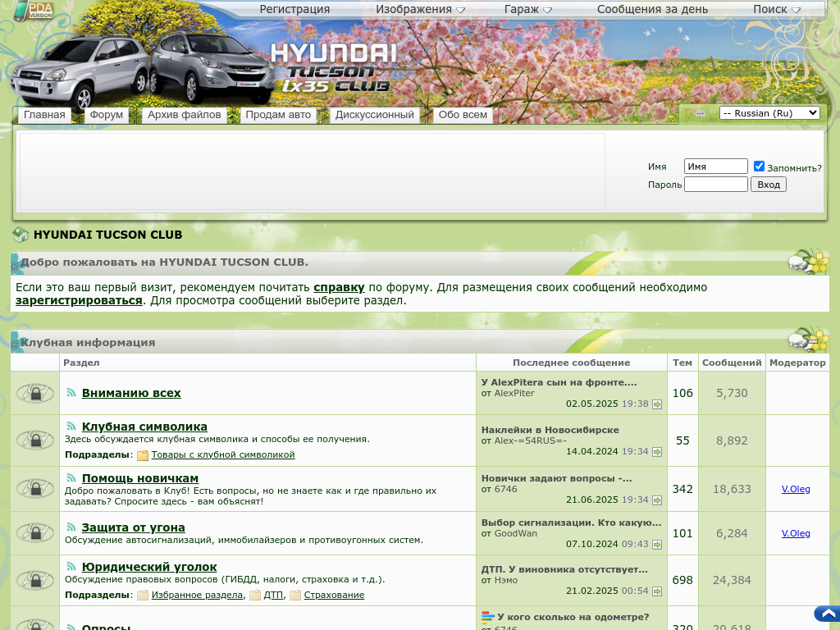Viewport: 840px width, 630px height.
Task: Open the language selector Russian (Ru)
Action: pos(769,113)
